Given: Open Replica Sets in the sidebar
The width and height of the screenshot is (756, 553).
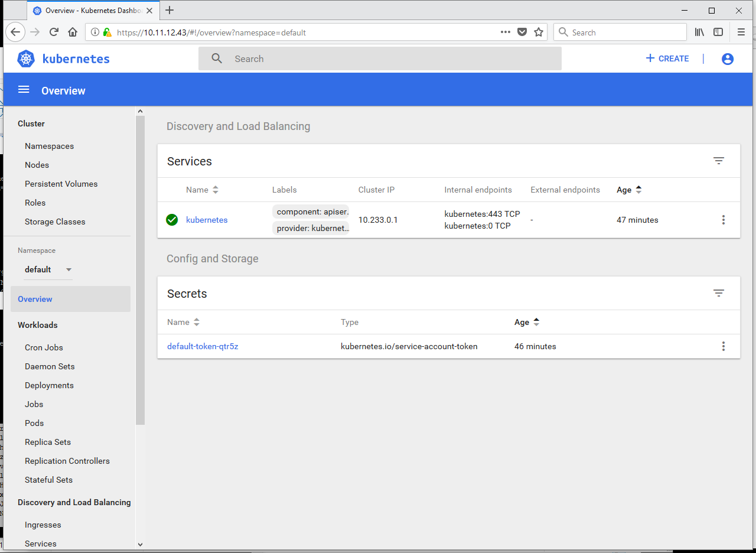Looking at the screenshot, I should (48, 442).
